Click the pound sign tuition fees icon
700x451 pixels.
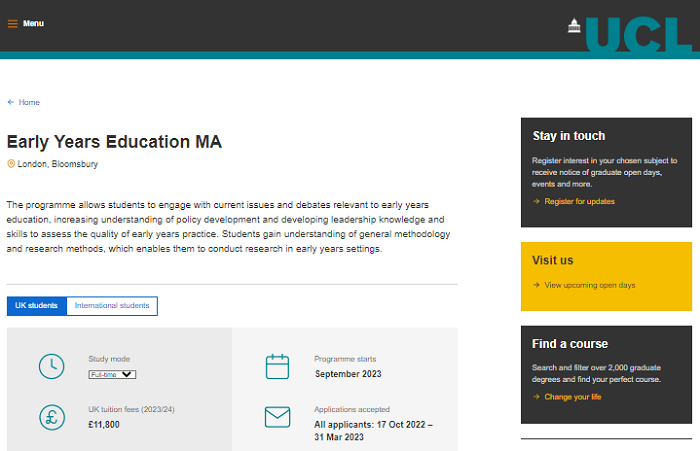coord(51,417)
